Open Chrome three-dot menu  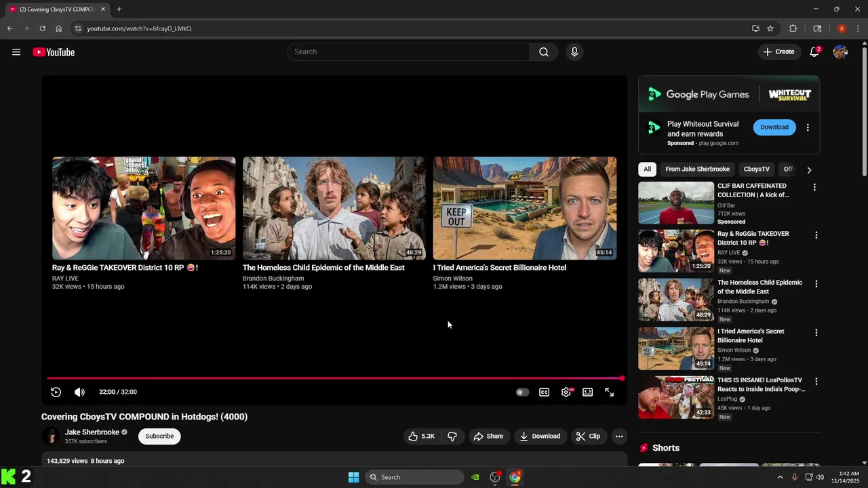tap(858, 28)
